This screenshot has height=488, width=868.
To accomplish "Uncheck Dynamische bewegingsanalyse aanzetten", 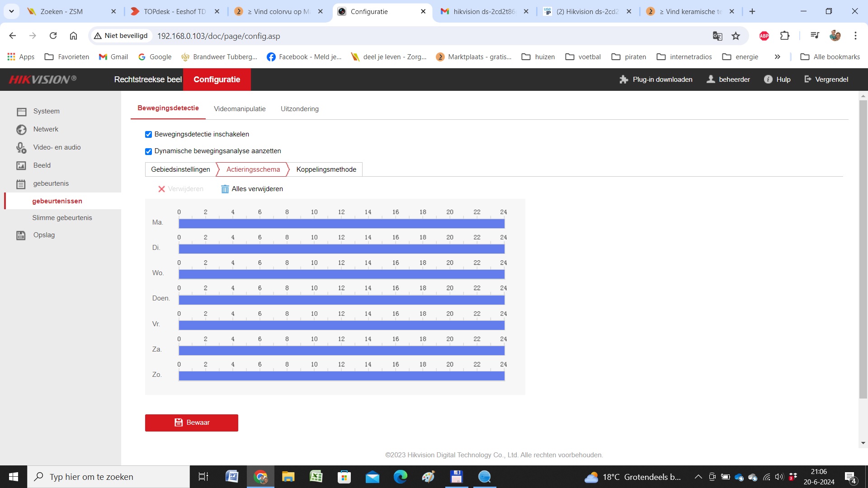I will tap(148, 151).
